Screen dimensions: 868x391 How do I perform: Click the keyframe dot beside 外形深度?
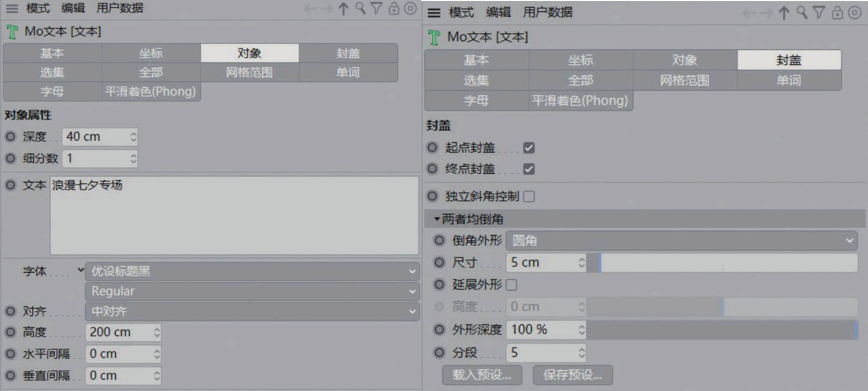(439, 330)
